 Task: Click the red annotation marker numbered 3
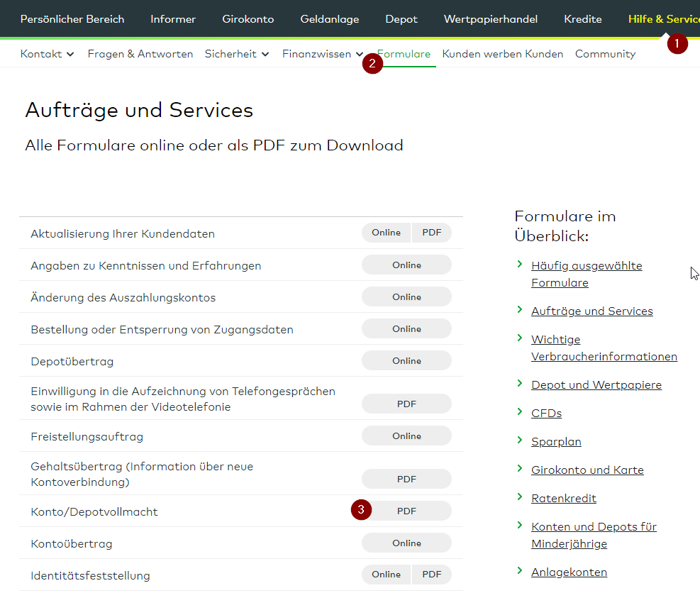(361, 509)
